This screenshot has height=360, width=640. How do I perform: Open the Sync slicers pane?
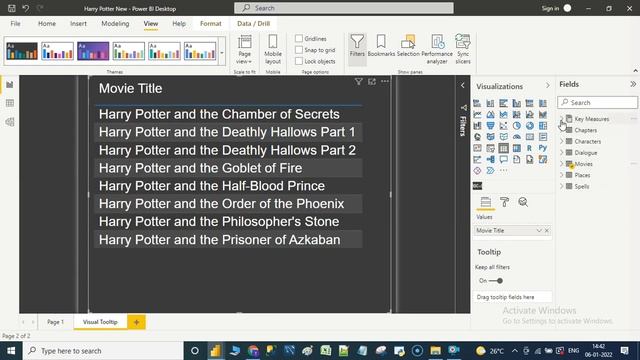pos(463,49)
